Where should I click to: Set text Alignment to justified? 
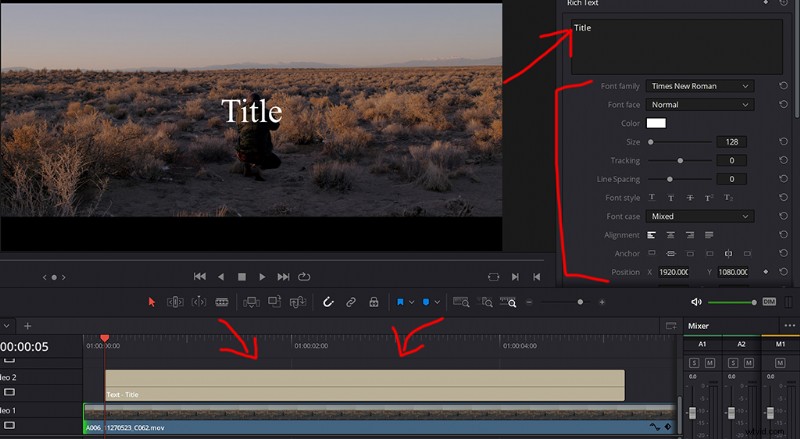[x=709, y=235]
